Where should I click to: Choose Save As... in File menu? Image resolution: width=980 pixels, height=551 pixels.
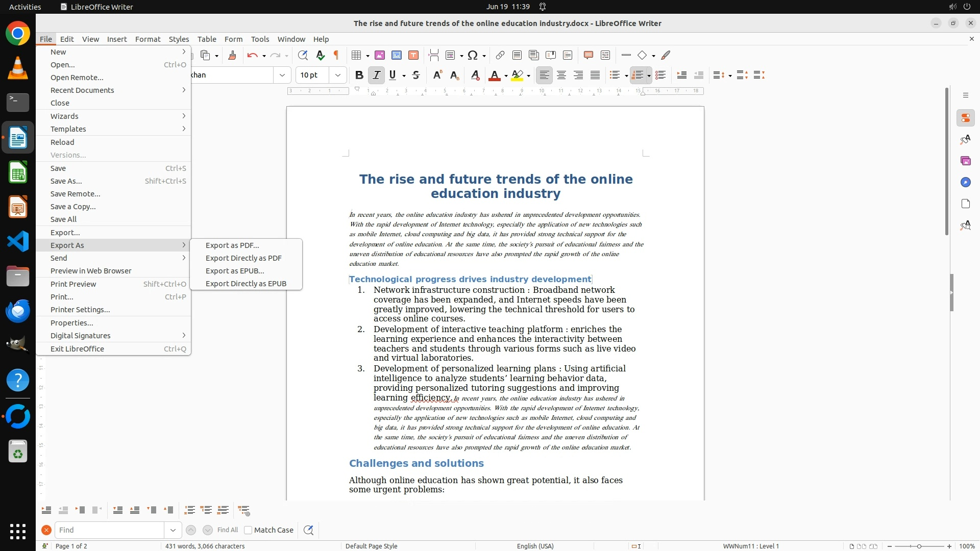click(x=66, y=181)
